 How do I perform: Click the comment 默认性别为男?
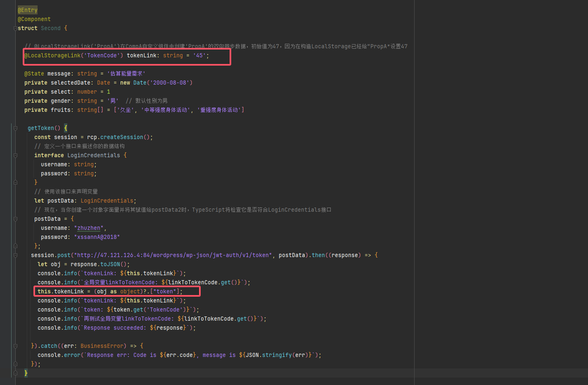click(147, 101)
